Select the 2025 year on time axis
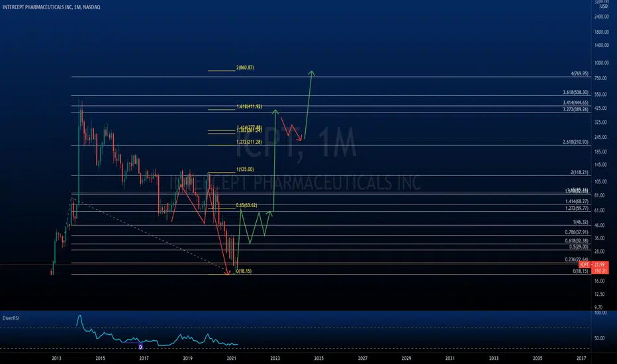Viewport: 617px width, 364px height. tap(318, 358)
